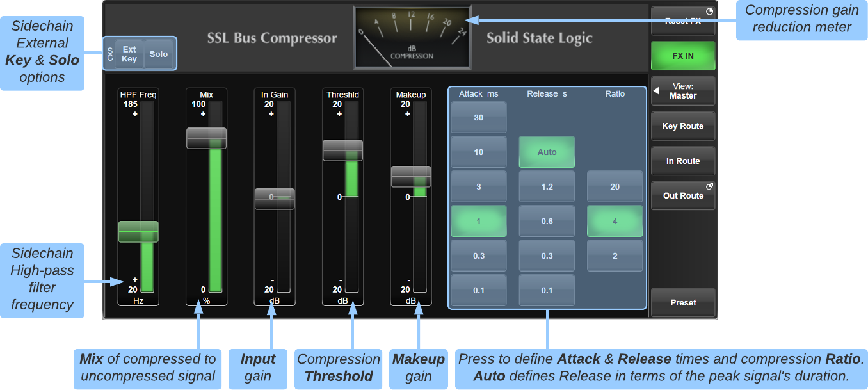
Task: Choose 0.1 in the Attack column
Action: [x=479, y=290]
